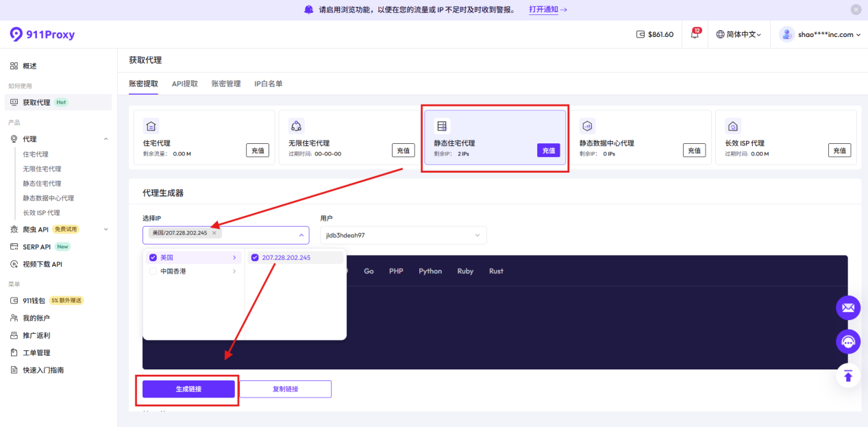Image resolution: width=868 pixels, height=427 pixels.
Task: Open the email contact floating button
Action: [x=847, y=308]
